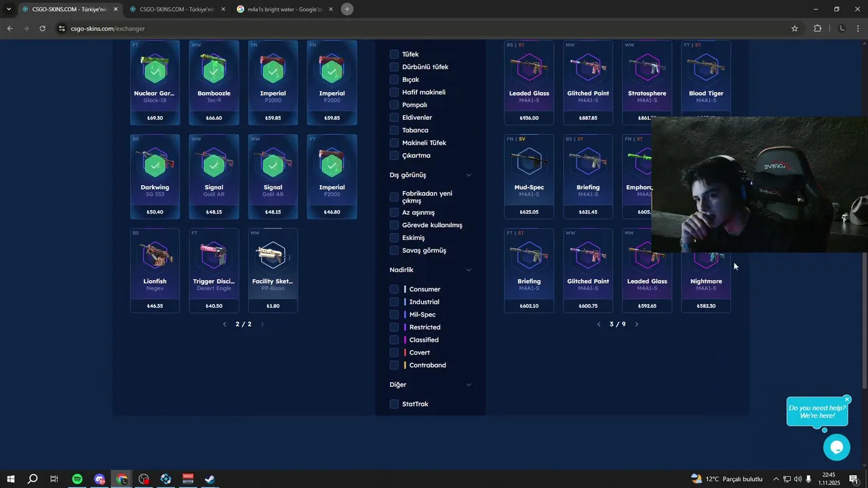Image resolution: width=868 pixels, height=488 pixels.
Task: Bookmark this page with star icon
Action: 795,28
